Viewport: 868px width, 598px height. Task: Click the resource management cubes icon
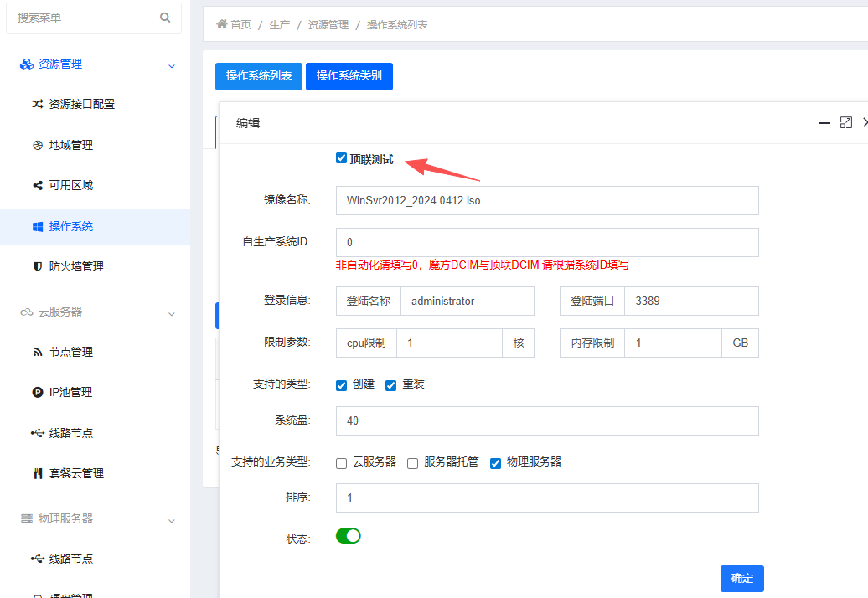pyautogui.click(x=27, y=64)
